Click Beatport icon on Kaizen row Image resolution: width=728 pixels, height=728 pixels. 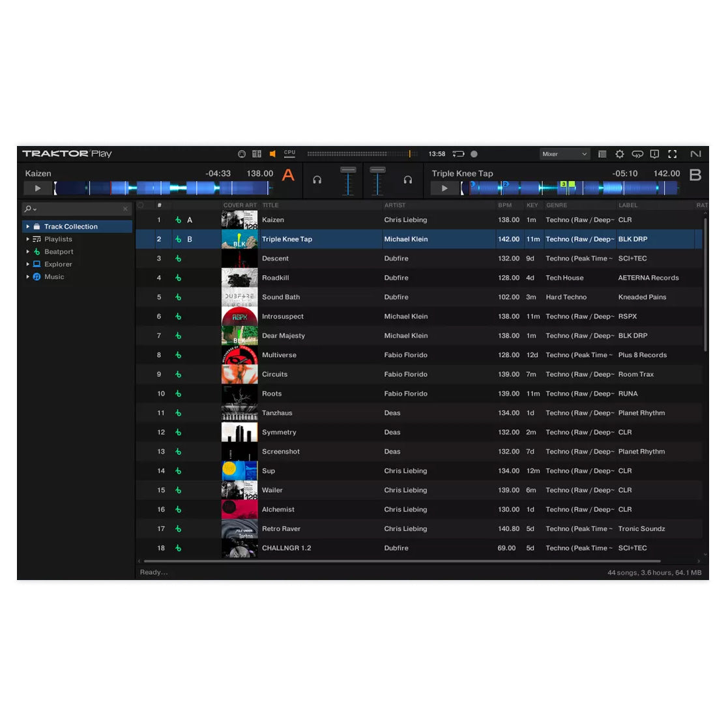click(179, 220)
